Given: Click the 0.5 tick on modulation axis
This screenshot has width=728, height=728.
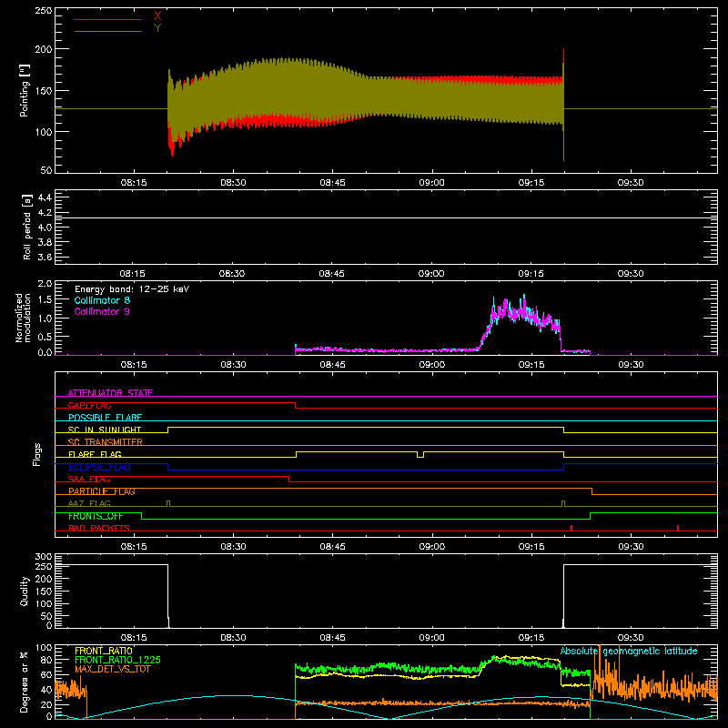Looking at the screenshot, I should 45,337.
